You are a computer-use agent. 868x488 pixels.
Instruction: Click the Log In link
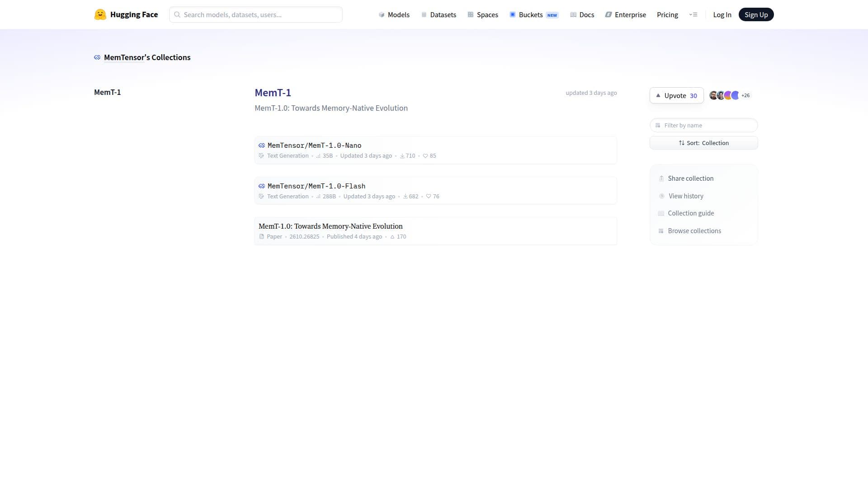[x=722, y=14]
